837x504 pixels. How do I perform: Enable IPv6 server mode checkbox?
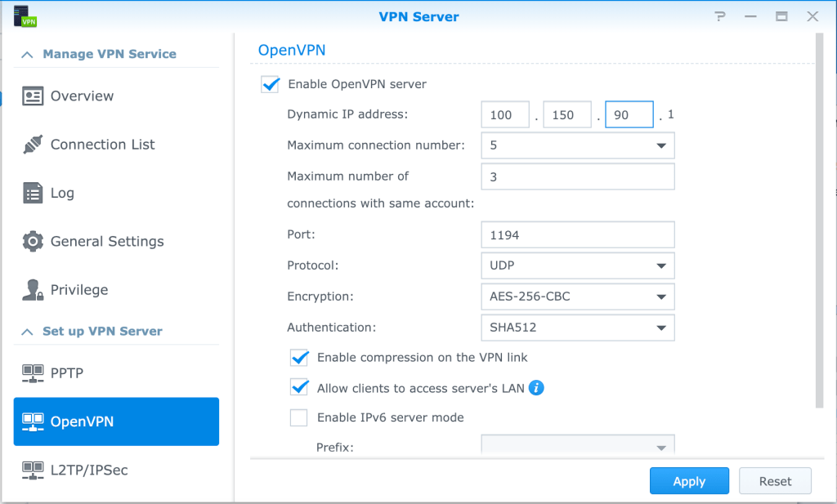(300, 418)
